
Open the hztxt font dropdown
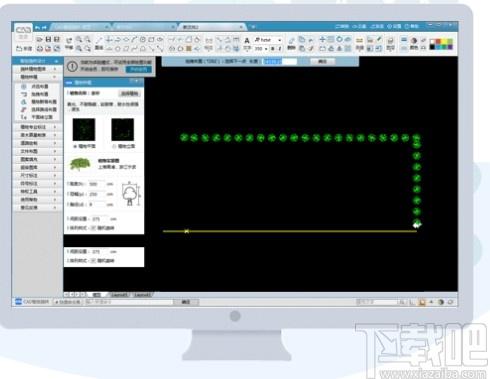point(269,40)
